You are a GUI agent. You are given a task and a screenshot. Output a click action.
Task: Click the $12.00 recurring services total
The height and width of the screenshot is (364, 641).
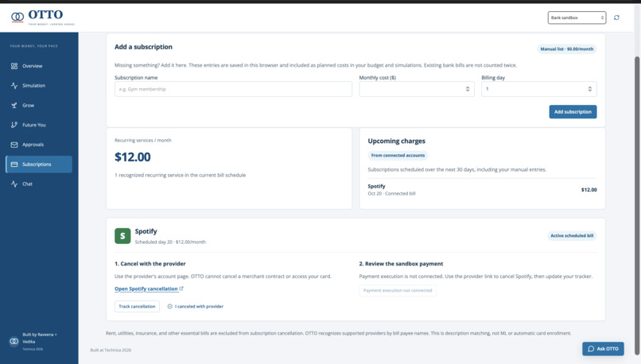(133, 157)
